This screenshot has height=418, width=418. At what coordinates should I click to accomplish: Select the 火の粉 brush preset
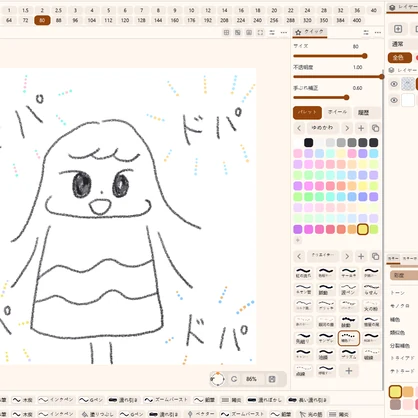(371, 305)
